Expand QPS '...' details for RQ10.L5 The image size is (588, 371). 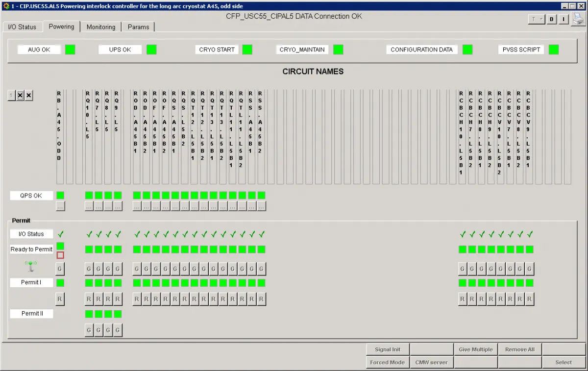[89, 206]
